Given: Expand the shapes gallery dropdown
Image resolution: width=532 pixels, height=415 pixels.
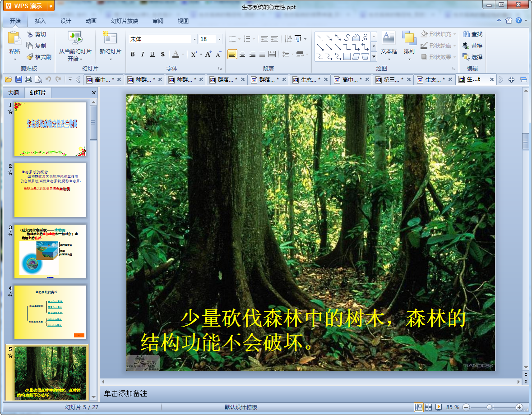Looking at the screenshot, I should [x=374, y=57].
